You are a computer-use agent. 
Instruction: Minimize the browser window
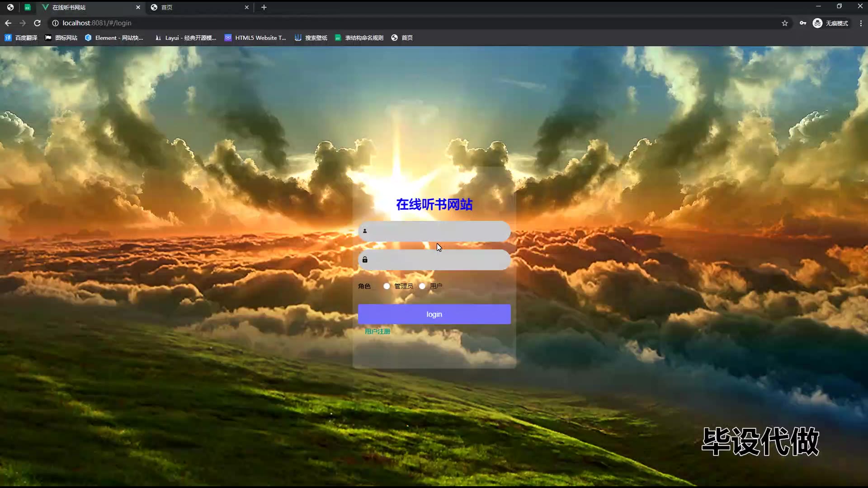coord(818,6)
